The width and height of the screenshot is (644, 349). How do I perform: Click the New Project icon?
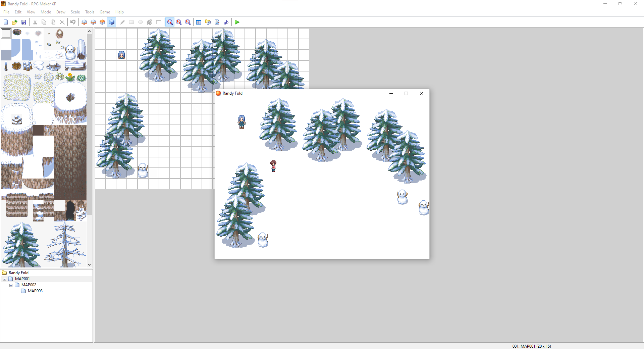point(6,22)
